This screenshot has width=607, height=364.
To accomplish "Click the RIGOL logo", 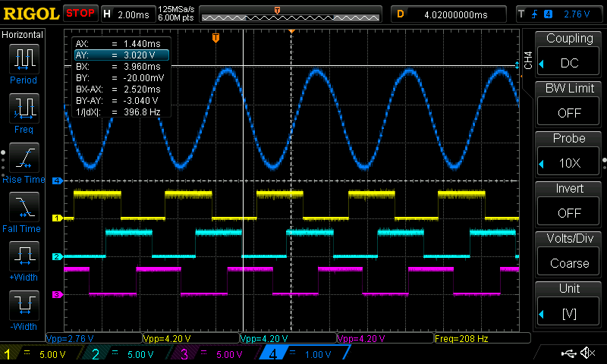I will [31, 14].
